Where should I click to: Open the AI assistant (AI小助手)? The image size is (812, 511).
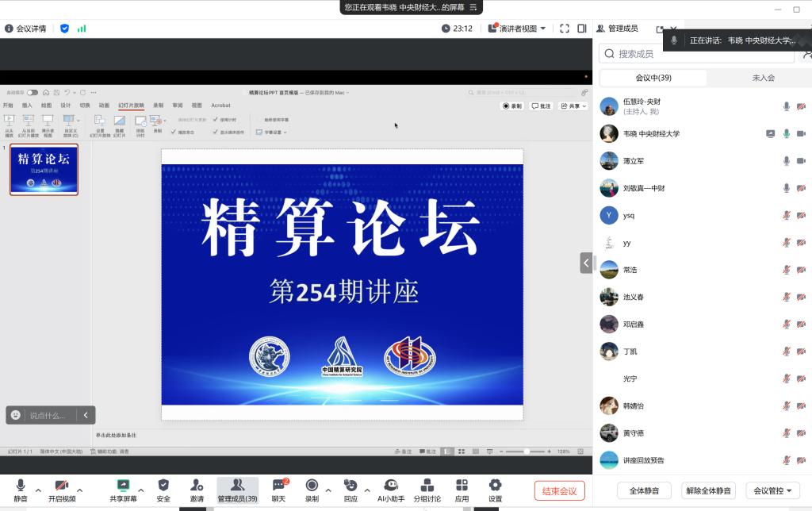[390, 486]
